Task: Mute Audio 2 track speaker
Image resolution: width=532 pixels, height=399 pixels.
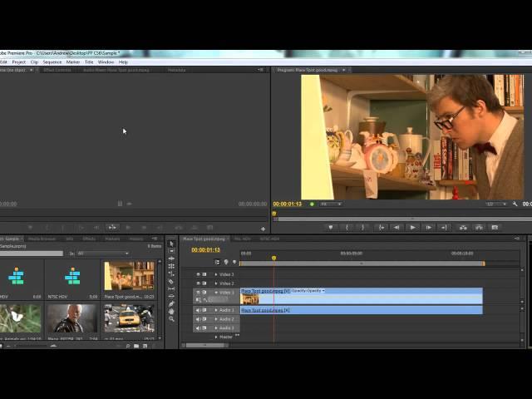Action: 199,319
